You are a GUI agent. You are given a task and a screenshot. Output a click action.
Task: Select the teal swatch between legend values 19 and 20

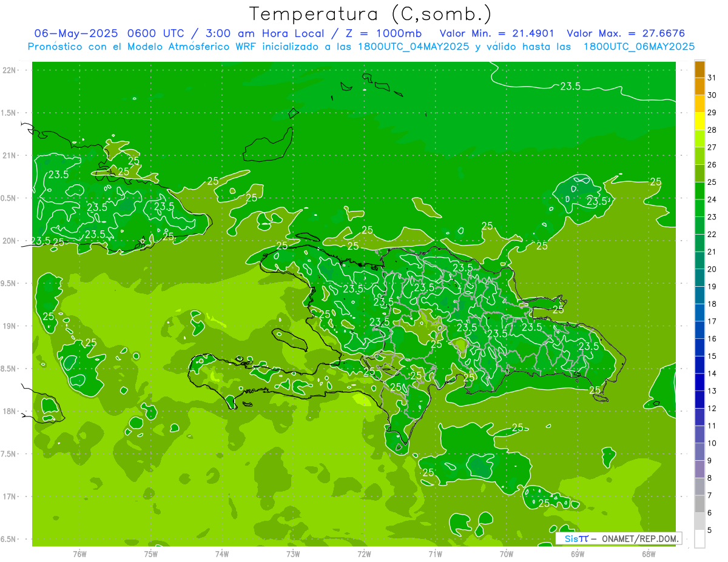click(699, 278)
